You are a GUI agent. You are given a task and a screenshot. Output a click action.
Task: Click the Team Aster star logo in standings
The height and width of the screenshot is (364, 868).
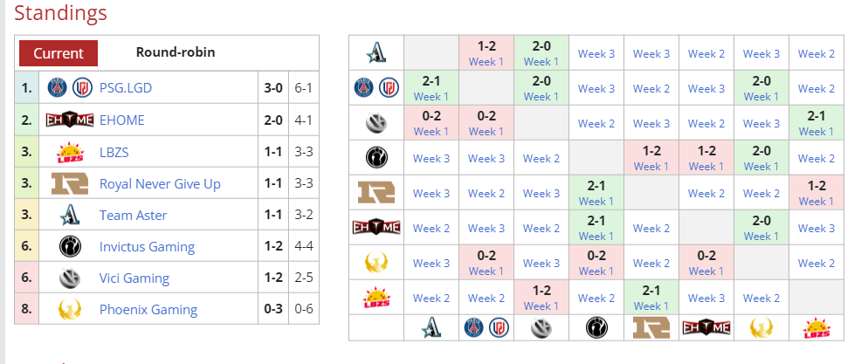coord(70,215)
